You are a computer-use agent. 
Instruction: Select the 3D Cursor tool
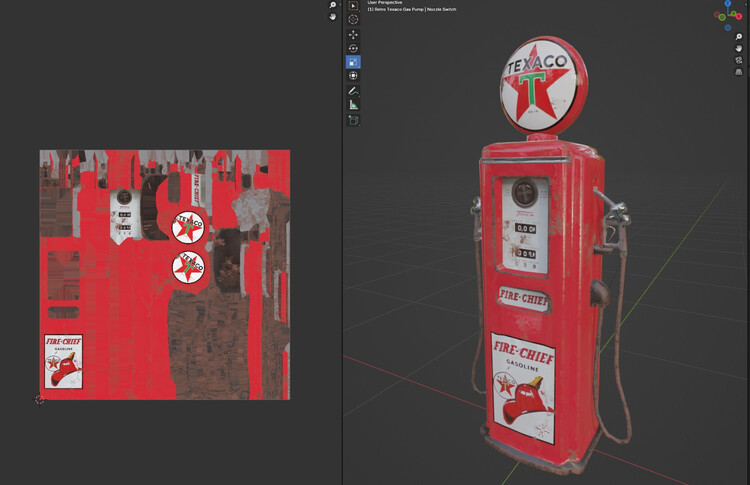click(353, 19)
